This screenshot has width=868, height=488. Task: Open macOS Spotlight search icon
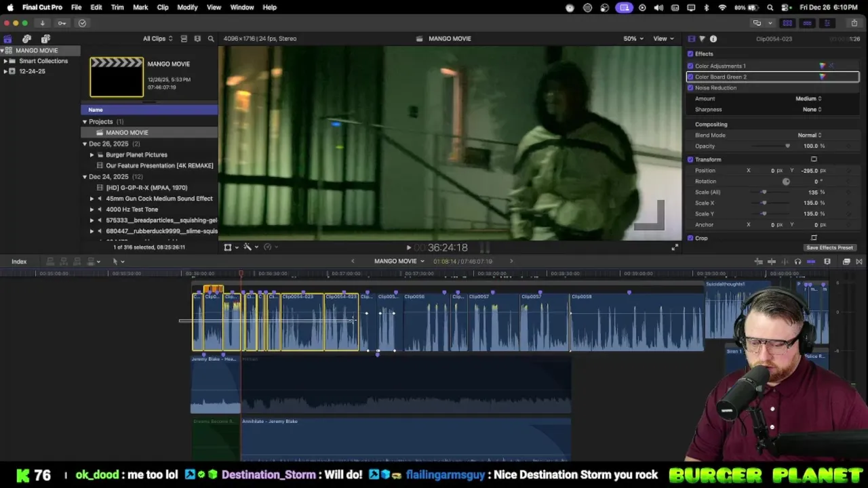coord(770,7)
